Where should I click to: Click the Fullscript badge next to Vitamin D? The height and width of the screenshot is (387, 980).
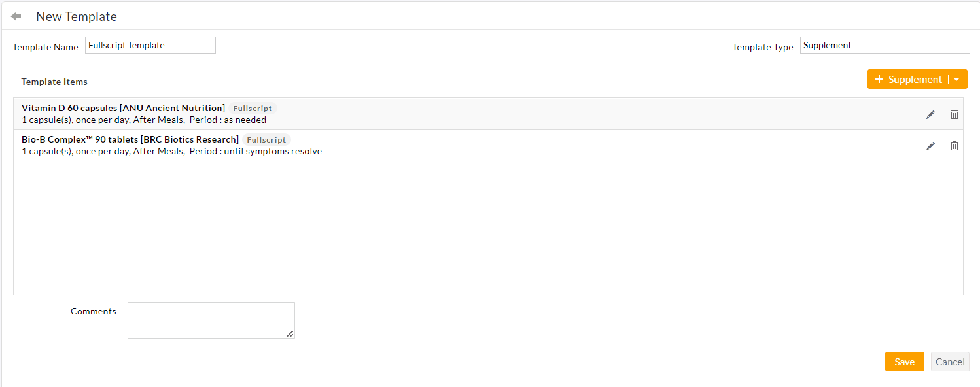click(252, 108)
